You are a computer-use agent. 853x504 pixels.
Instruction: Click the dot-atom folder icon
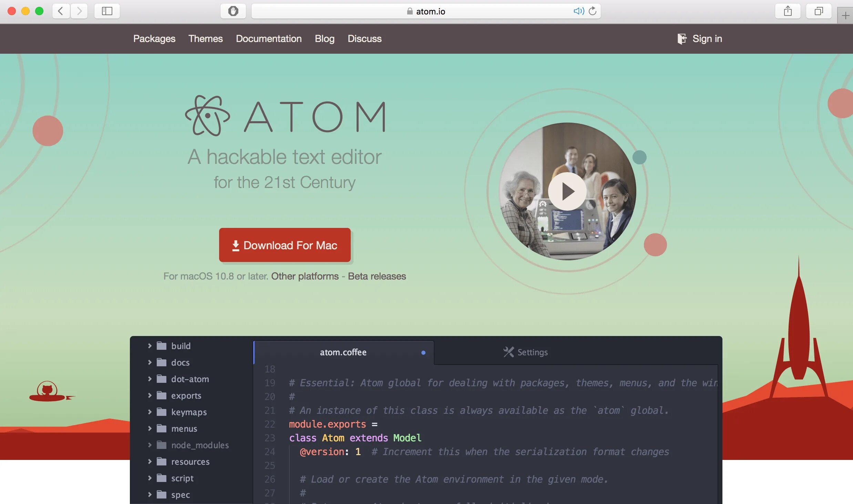tap(162, 379)
